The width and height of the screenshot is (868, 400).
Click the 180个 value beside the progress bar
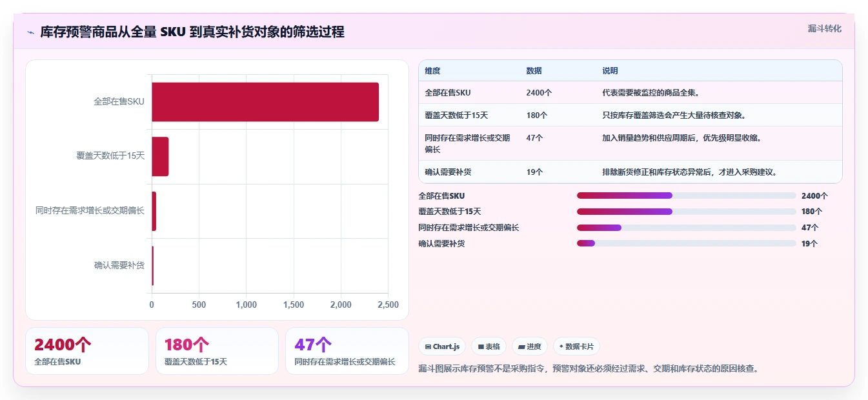tap(812, 212)
